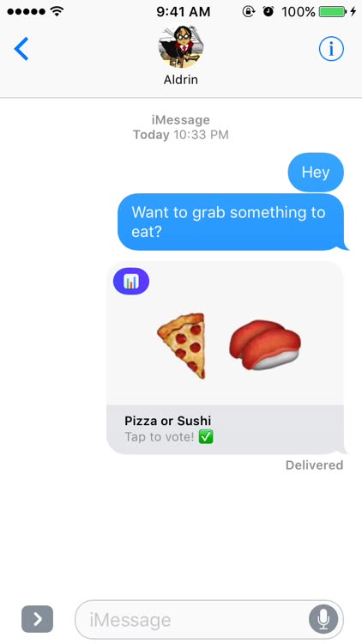Image resolution: width=362 pixels, height=644 pixels.
Task: Open the Pizza or Sushi poll
Action: [x=225, y=357]
